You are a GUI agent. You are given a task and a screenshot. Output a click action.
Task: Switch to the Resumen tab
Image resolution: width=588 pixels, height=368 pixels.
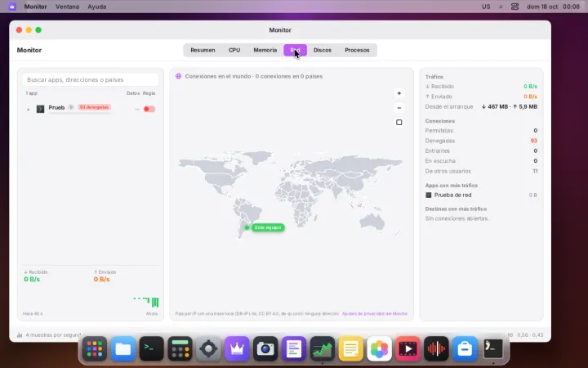tap(203, 50)
